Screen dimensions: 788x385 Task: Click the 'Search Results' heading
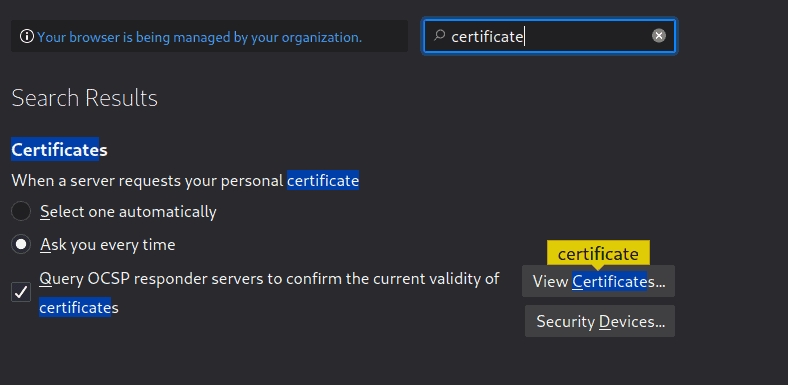(84, 98)
